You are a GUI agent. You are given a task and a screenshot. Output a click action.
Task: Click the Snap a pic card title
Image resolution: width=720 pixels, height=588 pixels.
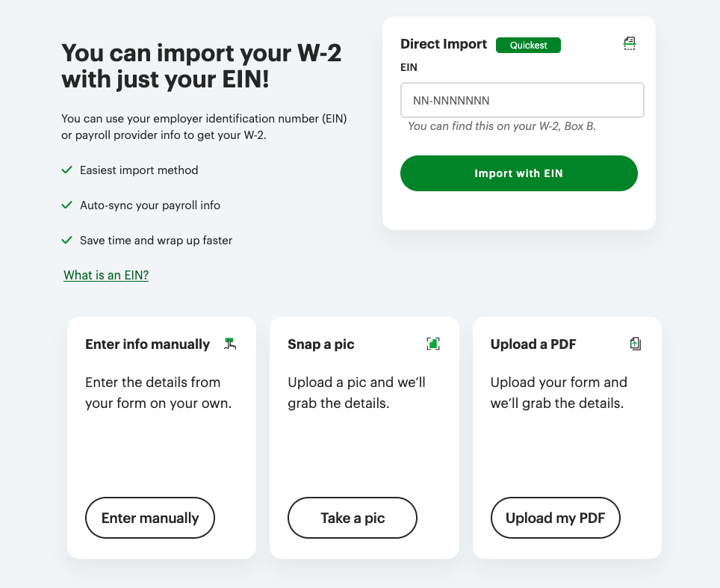tap(321, 344)
